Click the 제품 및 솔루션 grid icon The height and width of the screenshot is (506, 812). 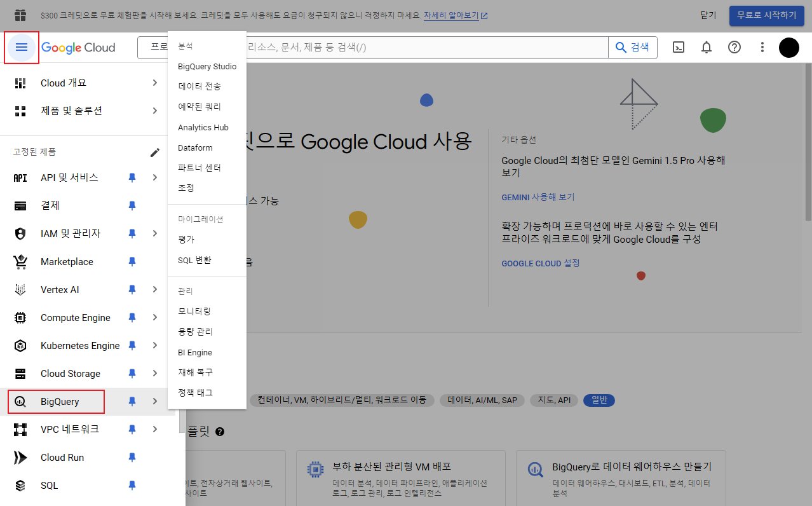click(20, 111)
